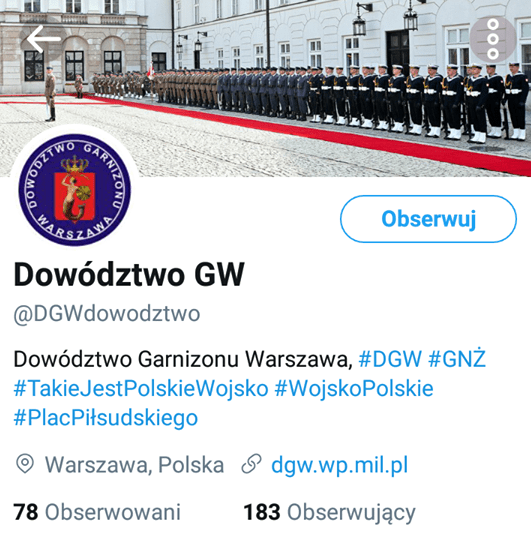This screenshot has width=531, height=557.
Task: Open the Dowództwo Garnizonu Warszawa profile picture
Action: [75, 190]
